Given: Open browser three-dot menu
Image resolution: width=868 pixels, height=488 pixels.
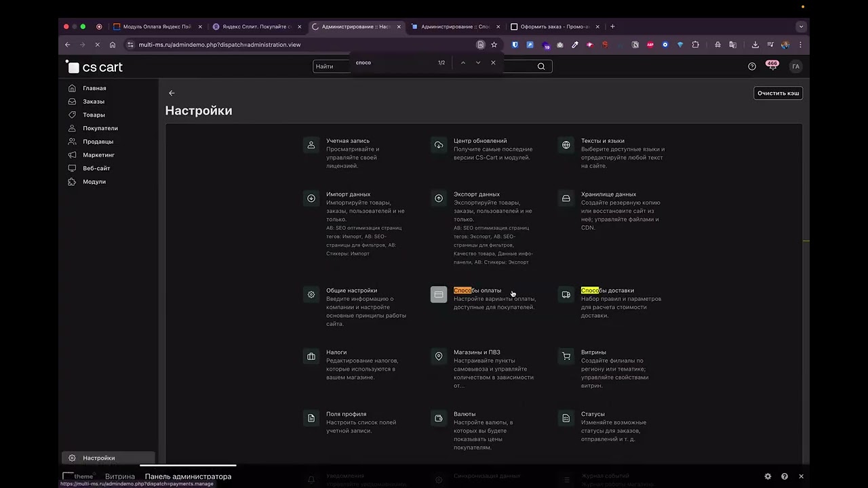Looking at the screenshot, I should pyautogui.click(x=800, y=45).
